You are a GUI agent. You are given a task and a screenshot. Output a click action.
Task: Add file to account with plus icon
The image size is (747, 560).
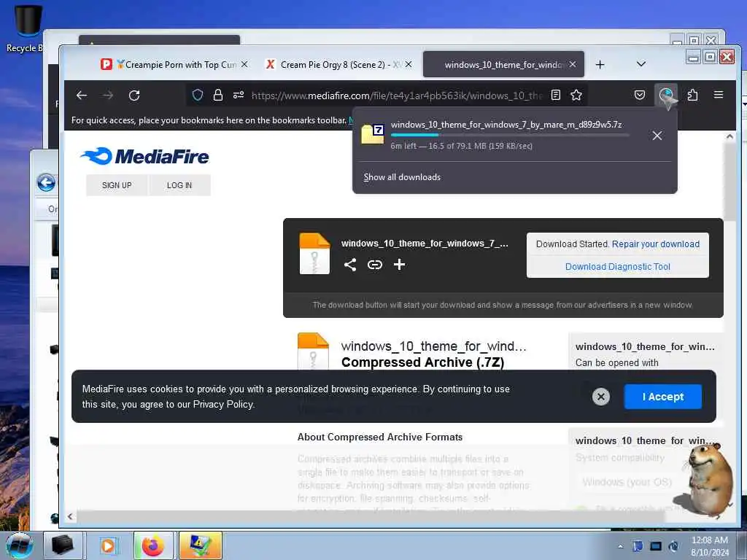399,264
